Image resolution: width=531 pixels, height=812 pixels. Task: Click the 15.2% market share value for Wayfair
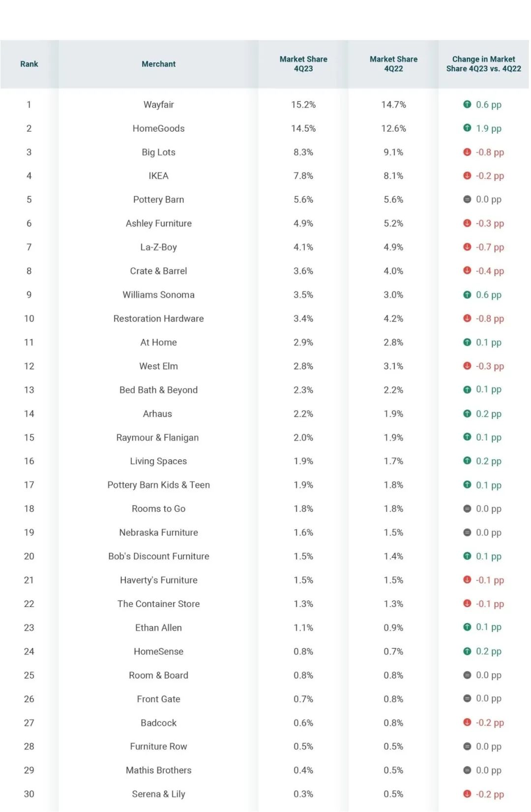(303, 104)
